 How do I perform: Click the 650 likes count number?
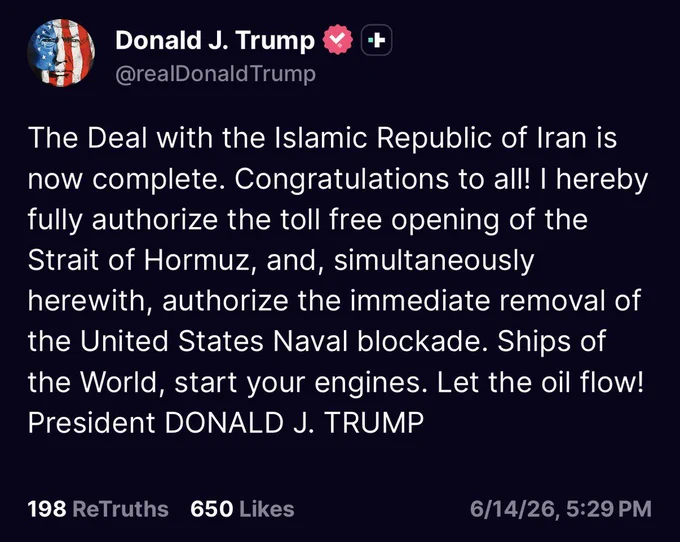(x=212, y=509)
